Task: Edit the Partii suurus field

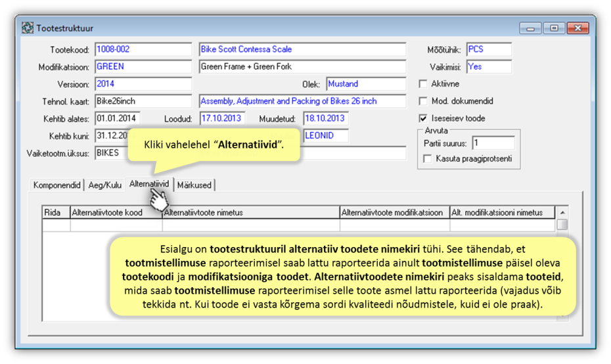Action: (493, 143)
